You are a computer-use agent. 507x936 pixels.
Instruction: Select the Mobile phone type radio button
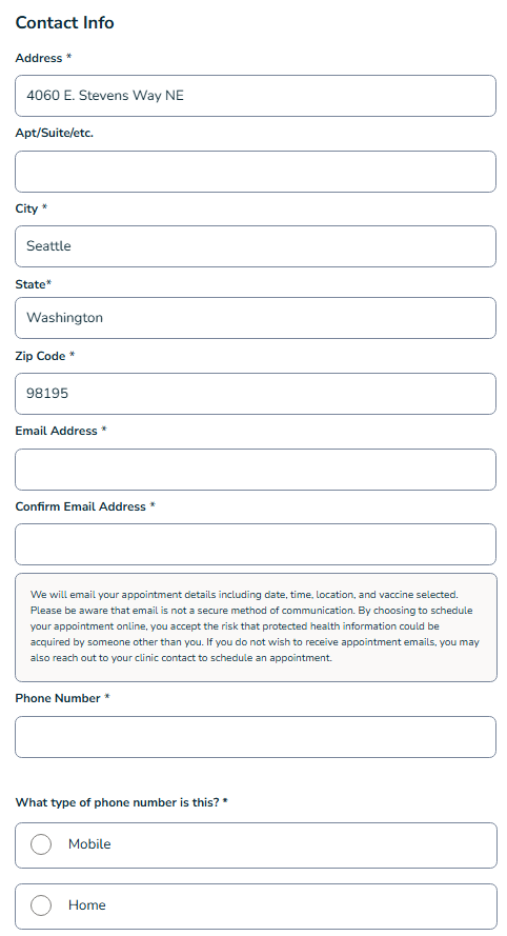[41, 845]
